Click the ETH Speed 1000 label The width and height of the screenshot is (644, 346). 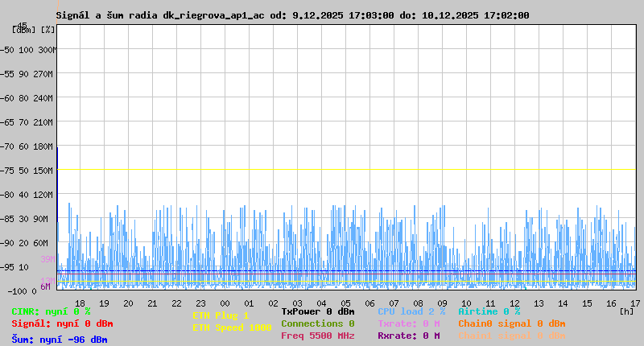click(x=232, y=327)
